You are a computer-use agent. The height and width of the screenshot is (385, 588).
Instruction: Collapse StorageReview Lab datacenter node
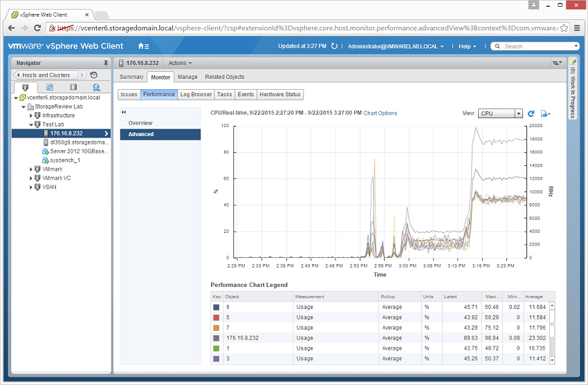tap(24, 106)
